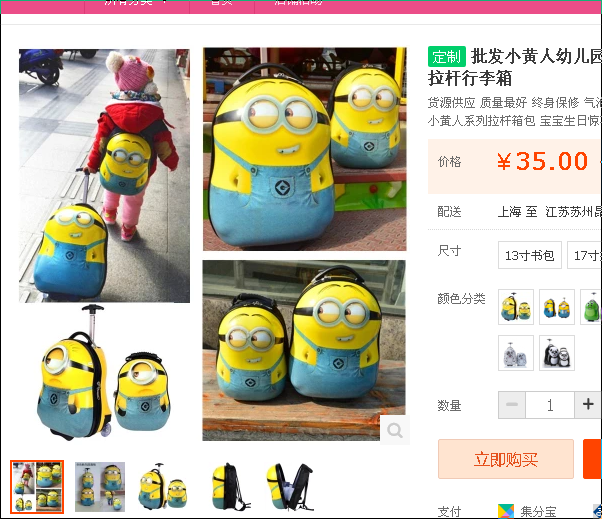Pick the second two-minion color swatch
602x519 pixels.
(x=557, y=307)
